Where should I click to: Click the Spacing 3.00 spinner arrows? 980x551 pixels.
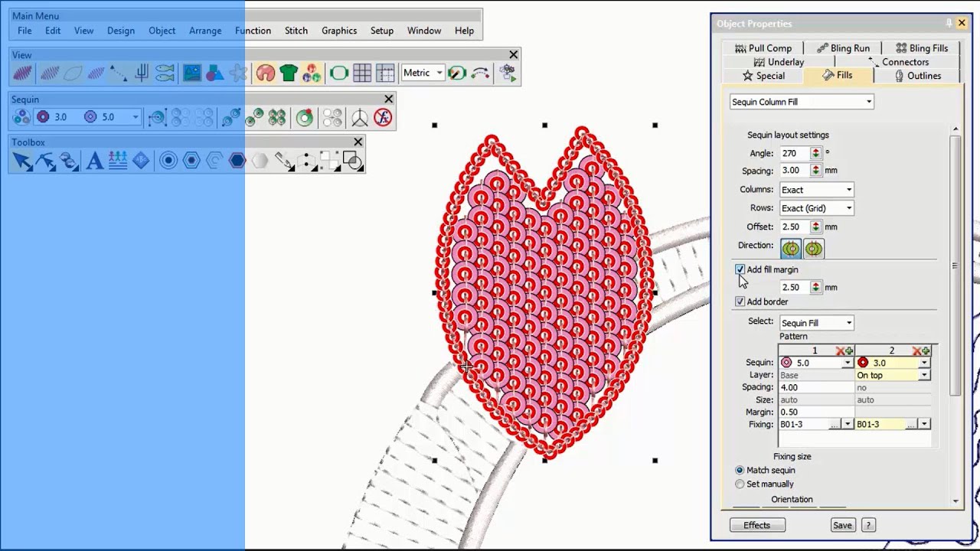815,171
